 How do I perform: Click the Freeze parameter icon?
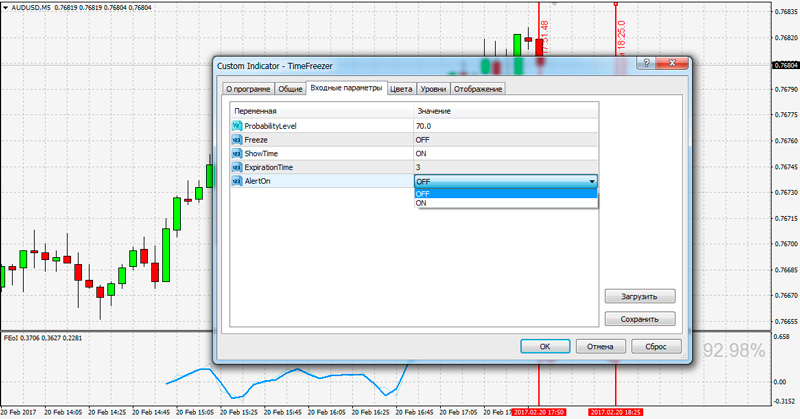click(237, 140)
